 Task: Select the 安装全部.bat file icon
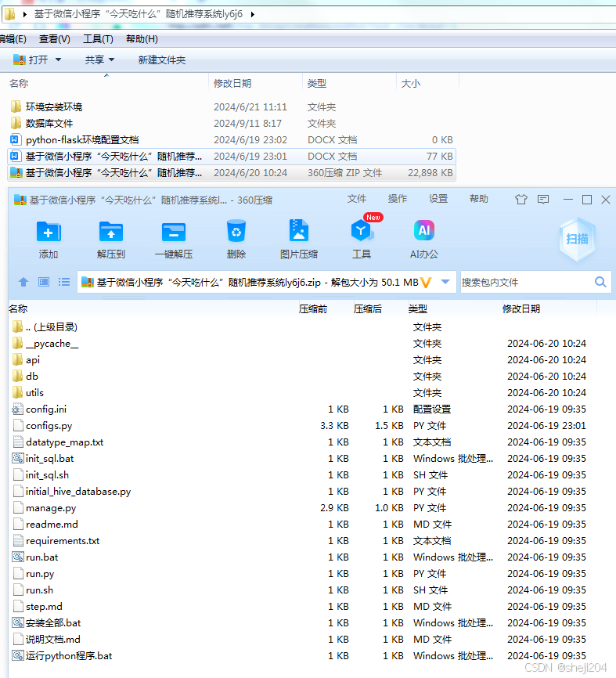pyautogui.click(x=18, y=622)
